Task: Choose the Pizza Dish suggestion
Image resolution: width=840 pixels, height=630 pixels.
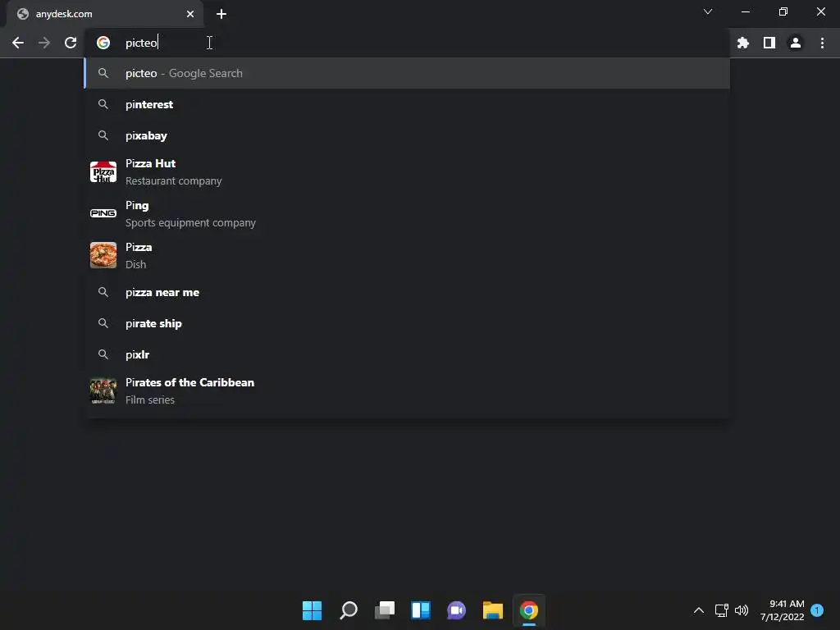Action: coord(407,256)
